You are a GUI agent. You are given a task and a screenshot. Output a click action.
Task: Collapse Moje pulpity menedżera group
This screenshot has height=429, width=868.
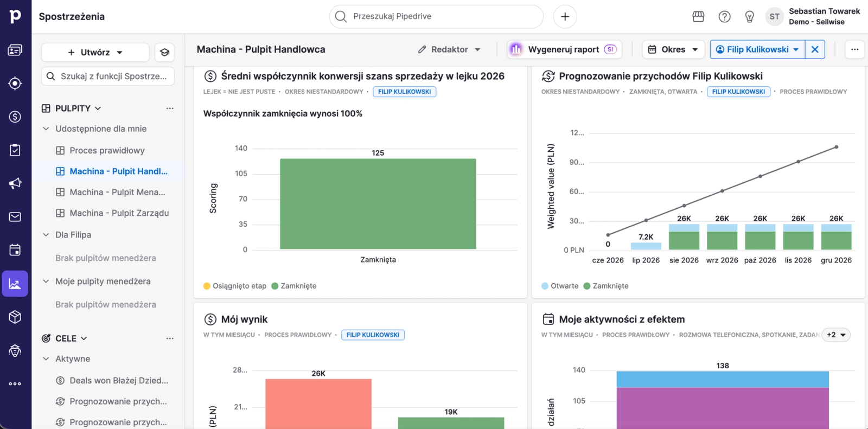coord(46,281)
